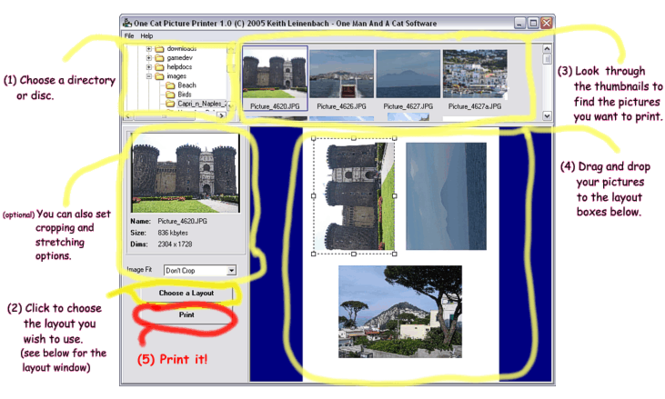Click the images folder icon

coord(159,76)
